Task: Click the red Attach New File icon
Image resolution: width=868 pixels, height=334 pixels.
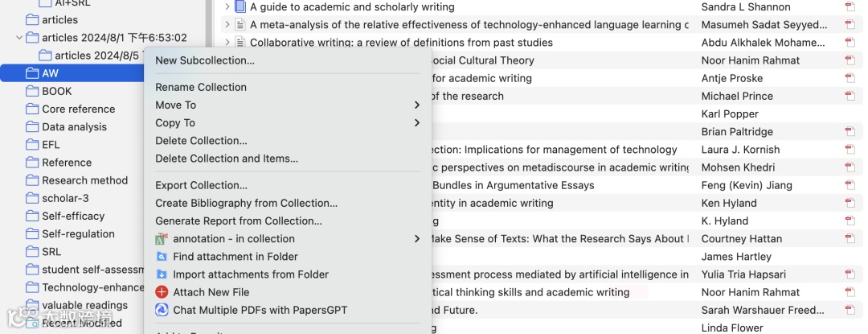Action: coord(161,292)
